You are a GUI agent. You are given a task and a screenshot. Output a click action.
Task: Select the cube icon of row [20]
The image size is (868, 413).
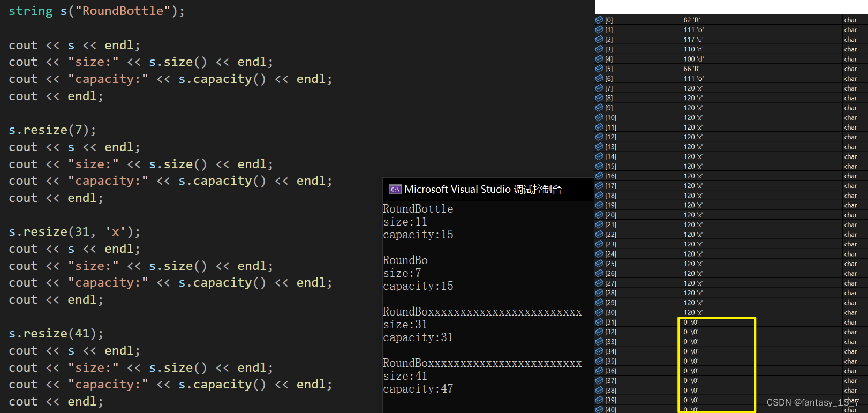[599, 215]
